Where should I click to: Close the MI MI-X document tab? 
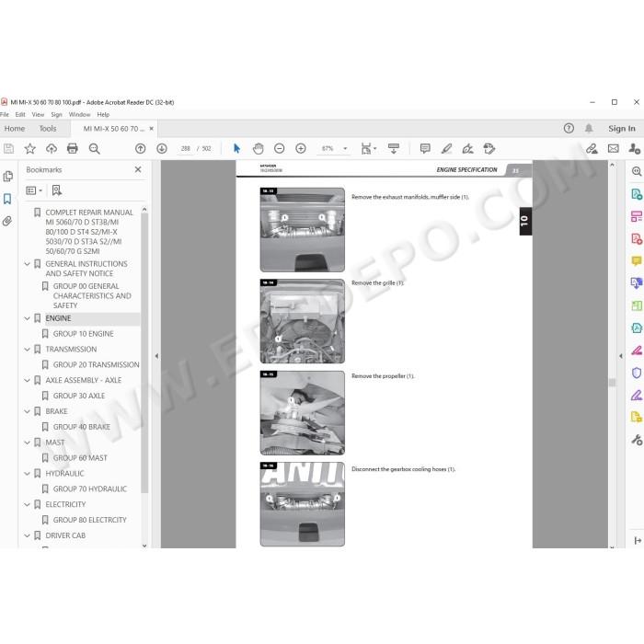pos(152,129)
